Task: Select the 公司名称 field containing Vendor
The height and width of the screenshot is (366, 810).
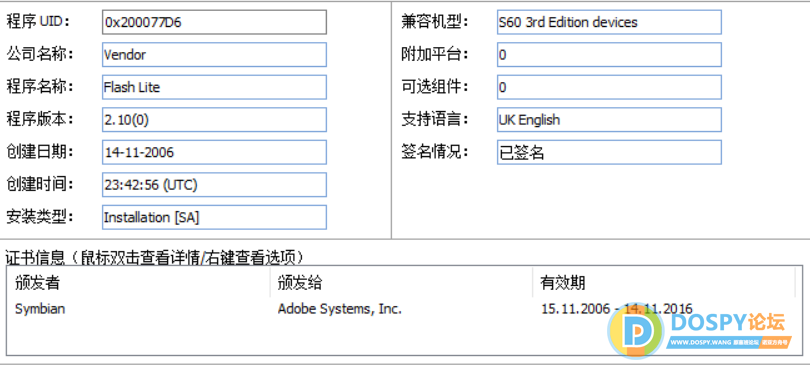Action: [x=214, y=55]
